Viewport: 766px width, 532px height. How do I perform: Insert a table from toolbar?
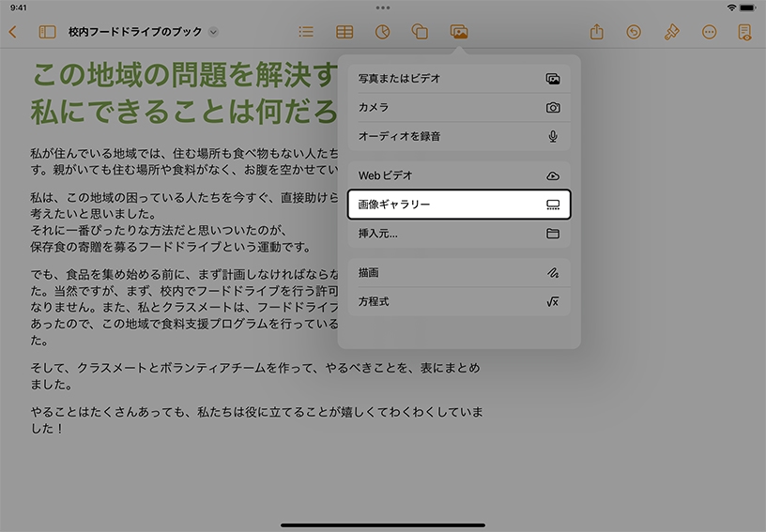(345, 32)
